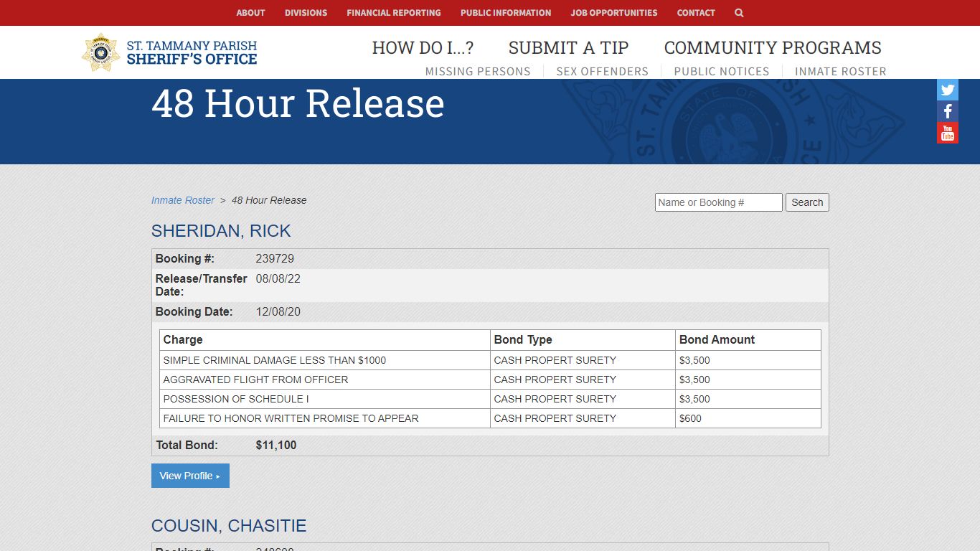Open the YouTube social icon
The width and height of the screenshot is (980, 551).
(948, 133)
